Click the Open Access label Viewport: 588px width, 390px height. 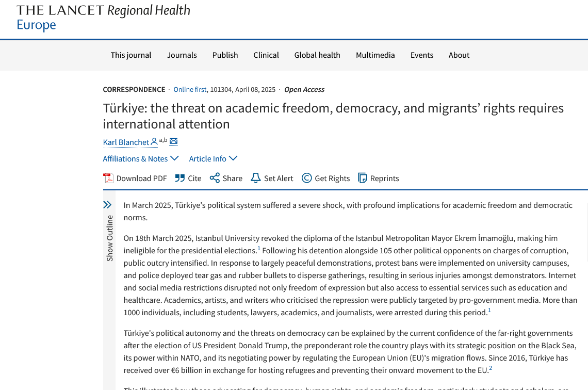coord(304,89)
